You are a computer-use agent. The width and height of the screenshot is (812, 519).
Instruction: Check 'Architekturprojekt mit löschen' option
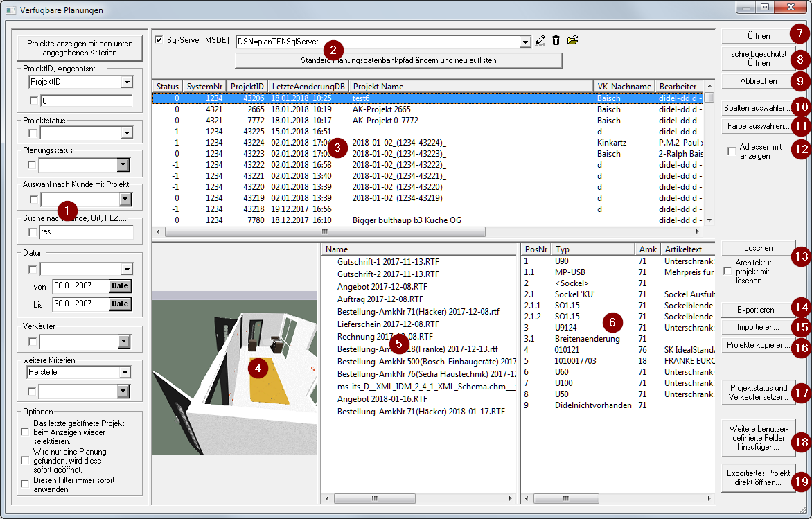727,272
